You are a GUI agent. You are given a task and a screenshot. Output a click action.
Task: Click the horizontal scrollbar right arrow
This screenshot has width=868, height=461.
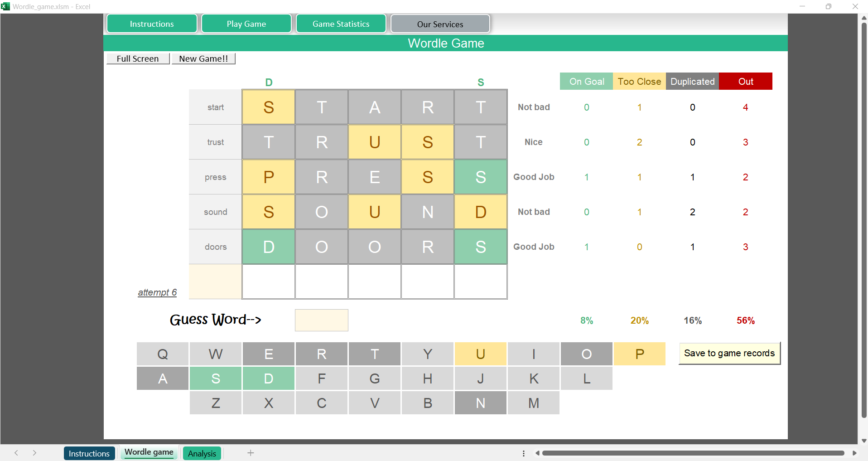[x=854, y=453]
